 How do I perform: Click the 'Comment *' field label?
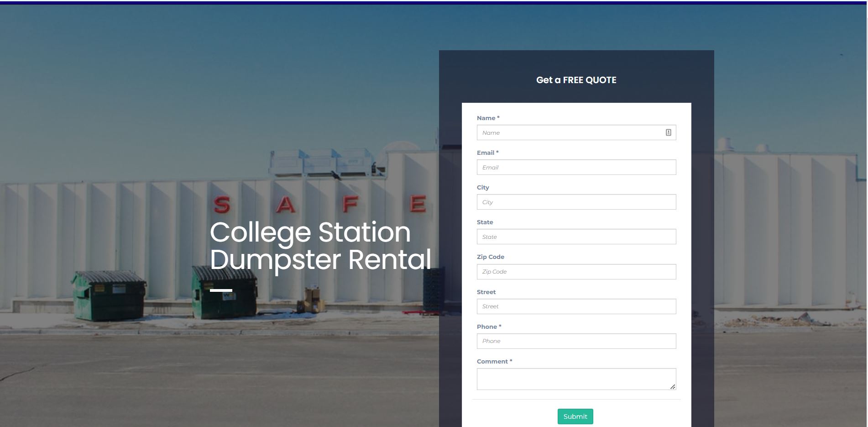point(495,361)
